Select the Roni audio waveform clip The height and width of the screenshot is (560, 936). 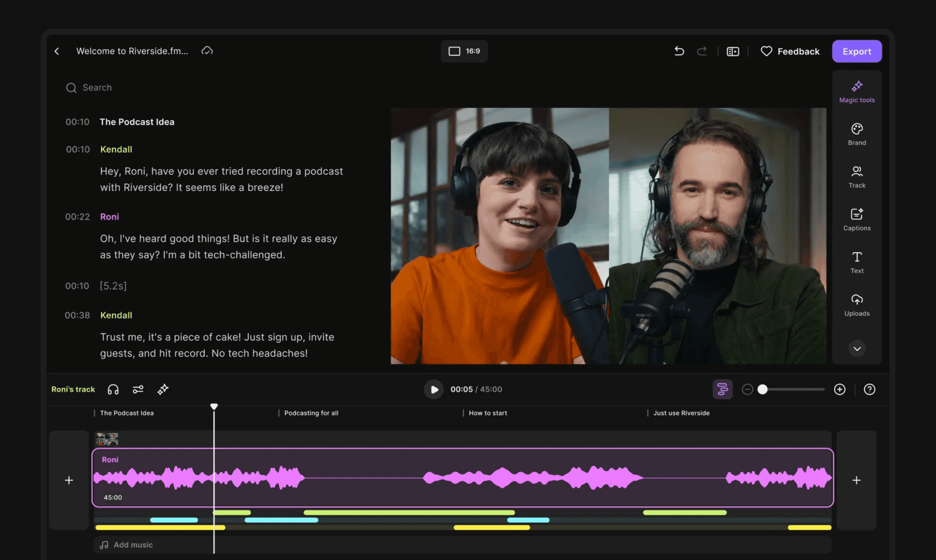click(463, 478)
